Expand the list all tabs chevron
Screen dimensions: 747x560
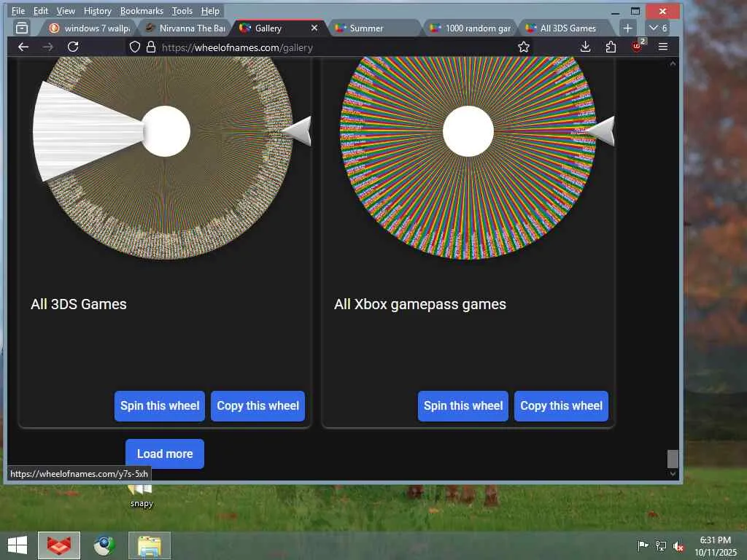pos(658,28)
